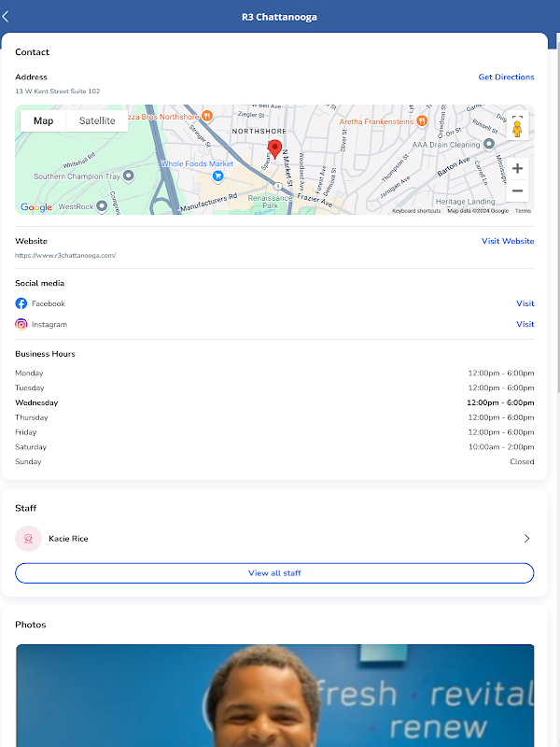
Task: Open map Terms link
Action: tap(523, 211)
